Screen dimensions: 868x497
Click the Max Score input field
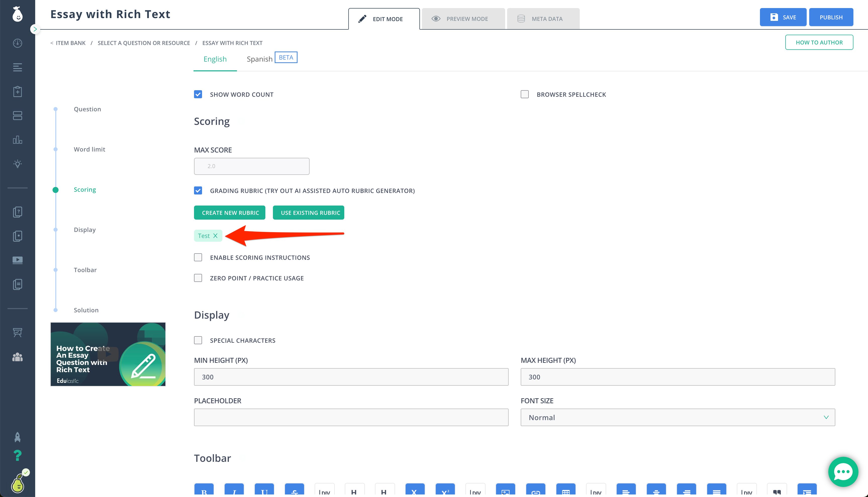252,166
